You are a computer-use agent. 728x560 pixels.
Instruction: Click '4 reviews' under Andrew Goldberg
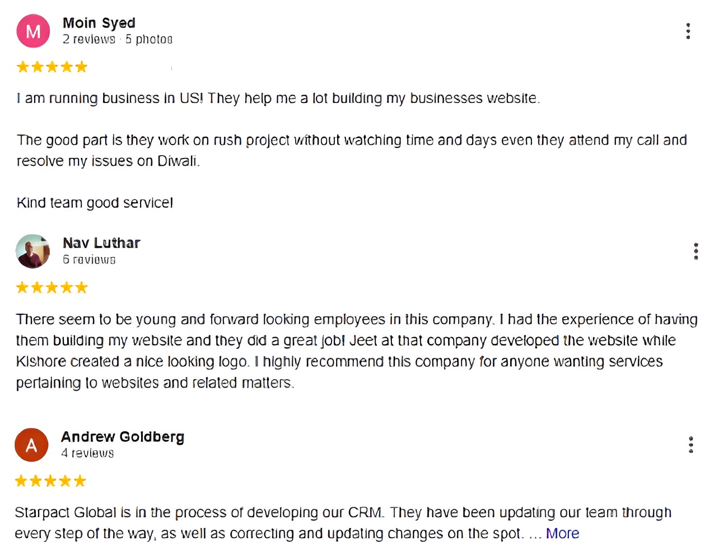[x=87, y=453]
